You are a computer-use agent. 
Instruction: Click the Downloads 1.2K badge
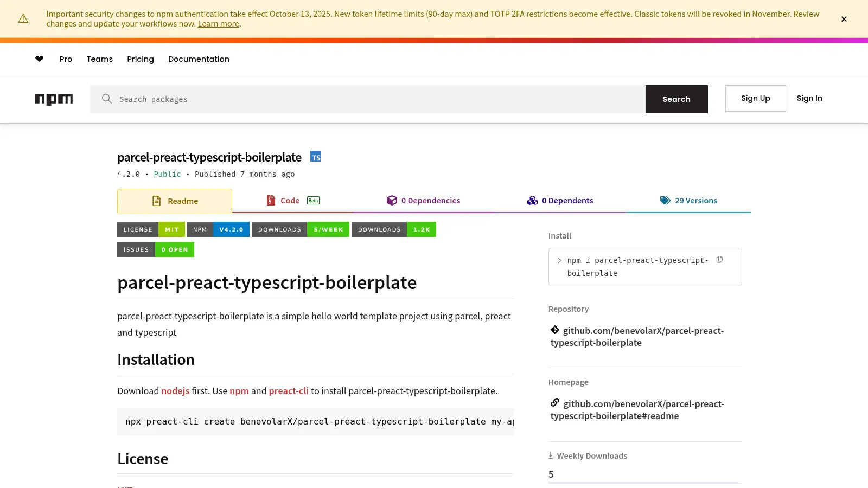click(394, 229)
